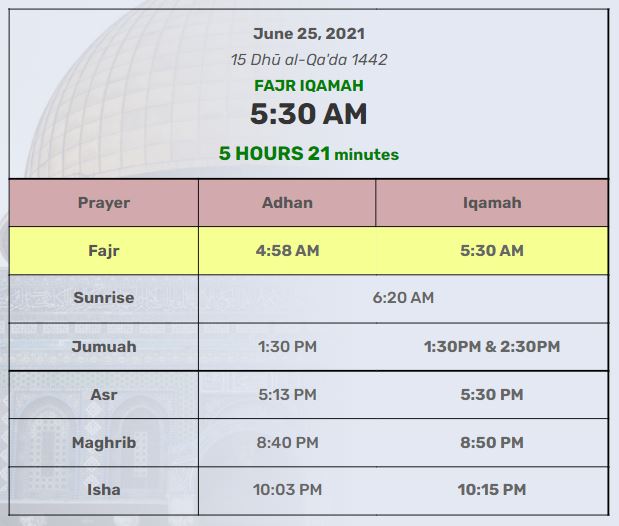Click Fajr adhan time 4:58 AM
The height and width of the screenshot is (526, 619).
pos(287,250)
